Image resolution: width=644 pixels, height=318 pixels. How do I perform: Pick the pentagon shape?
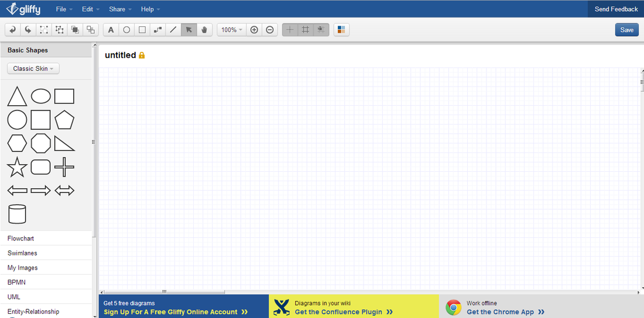(x=64, y=120)
